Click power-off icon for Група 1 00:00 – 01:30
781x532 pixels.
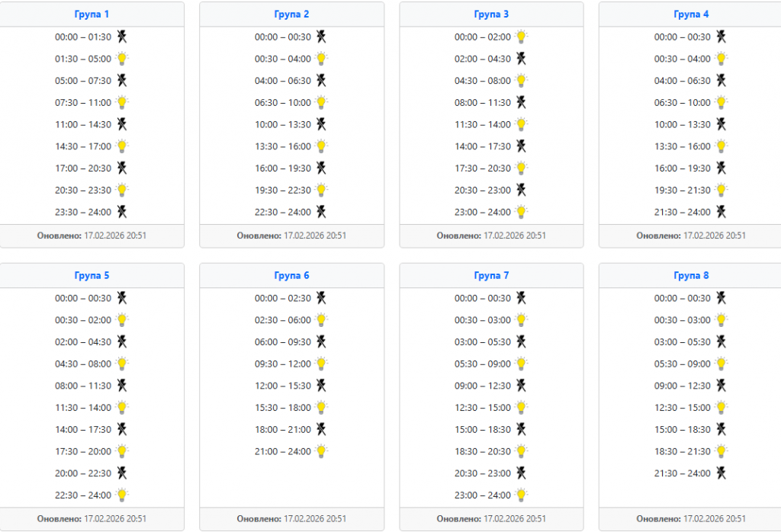(x=122, y=37)
